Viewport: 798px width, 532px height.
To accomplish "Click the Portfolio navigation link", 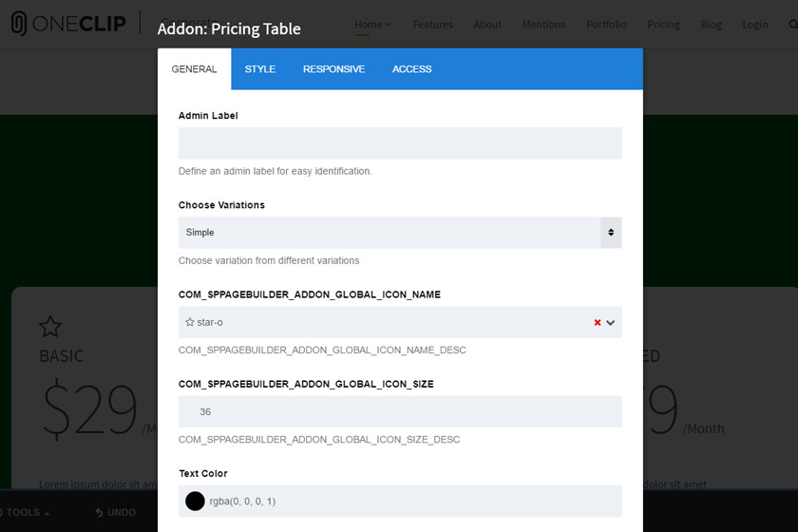I will 606,25.
